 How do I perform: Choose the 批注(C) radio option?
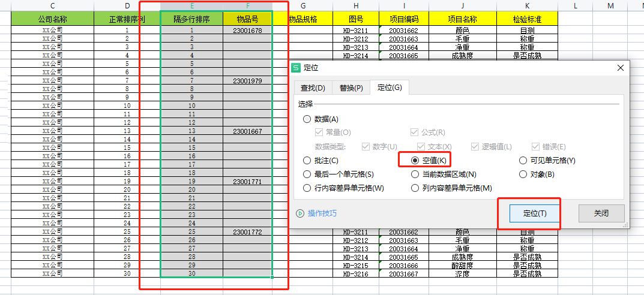click(x=307, y=161)
